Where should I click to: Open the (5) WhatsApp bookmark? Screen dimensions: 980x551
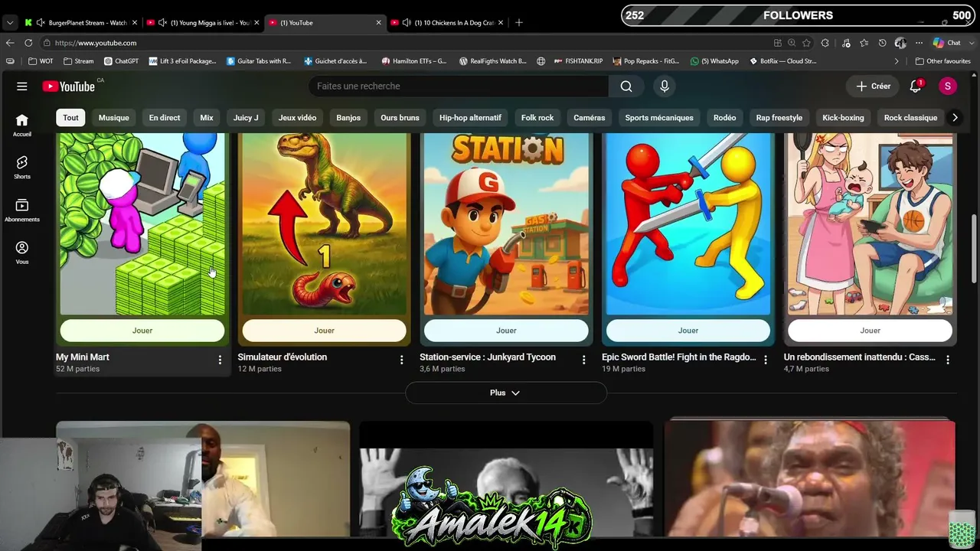(x=714, y=61)
